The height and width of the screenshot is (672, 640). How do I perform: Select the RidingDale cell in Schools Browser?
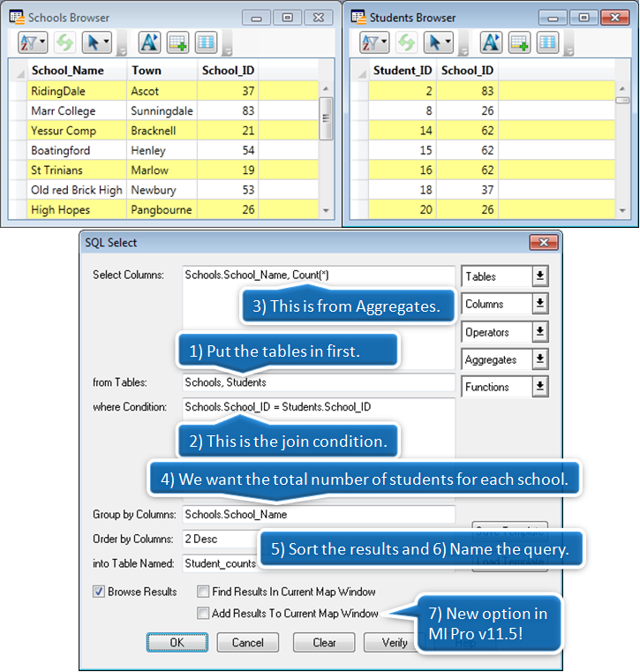click(x=77, y=91)
